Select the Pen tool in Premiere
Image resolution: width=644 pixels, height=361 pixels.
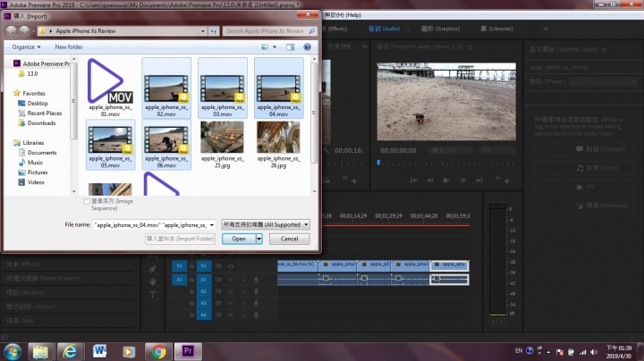(x=153, y=269)
